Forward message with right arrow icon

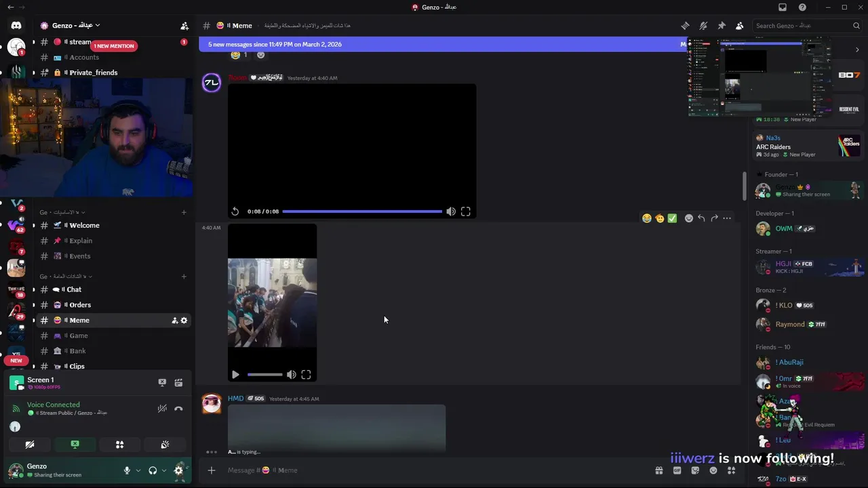pyautogui.click(x=714, y=218)
